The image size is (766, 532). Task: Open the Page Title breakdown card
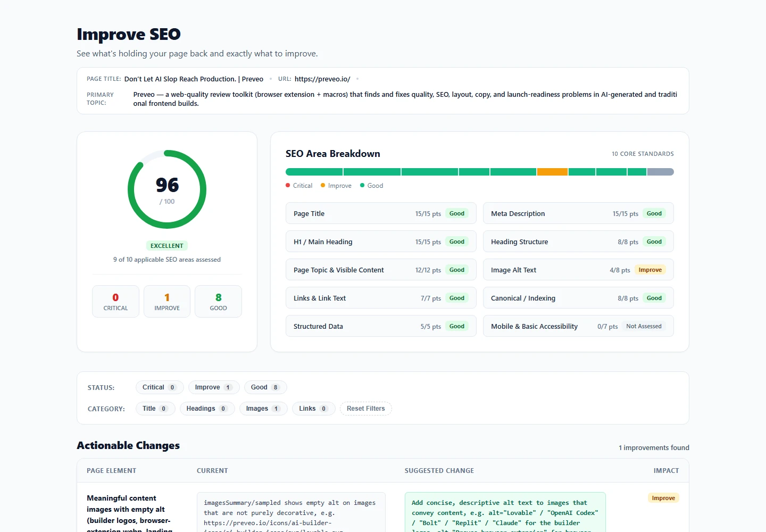[381, 213]
